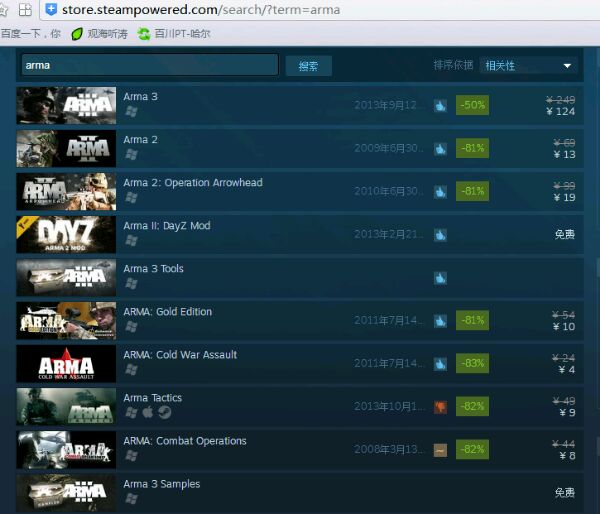
Task: Open ARMA: Cold War Assault title
Action: pyautogui.click(x=180, y=355)
